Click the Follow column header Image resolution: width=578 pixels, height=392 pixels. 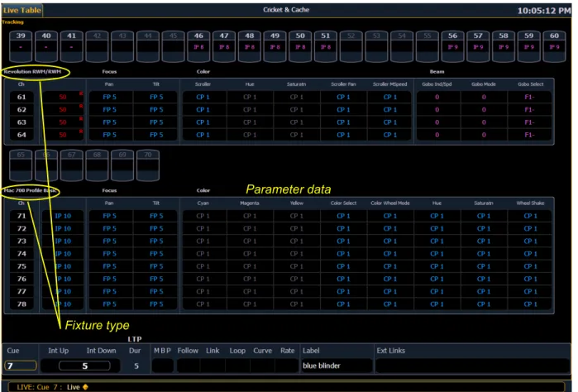click(188, 351)
